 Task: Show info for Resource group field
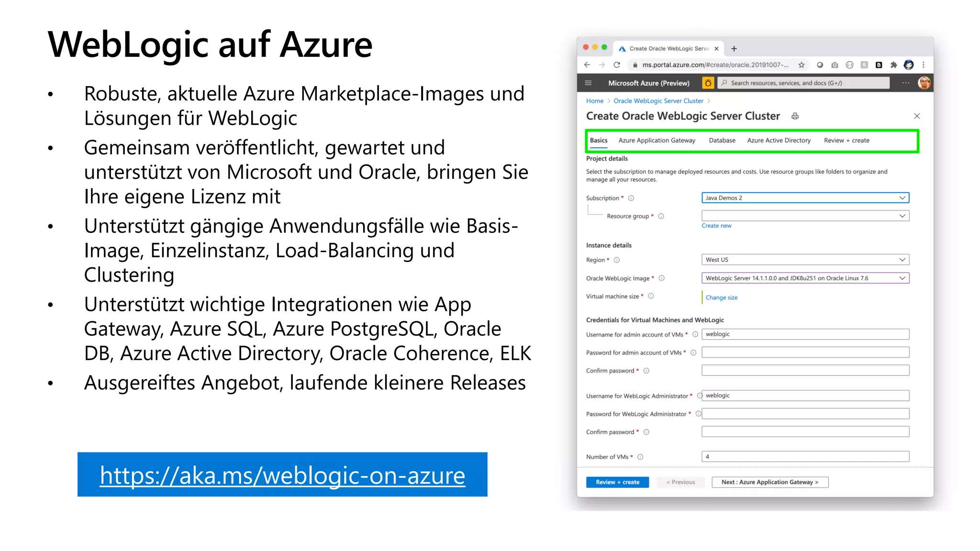click(x=661, y=216)
